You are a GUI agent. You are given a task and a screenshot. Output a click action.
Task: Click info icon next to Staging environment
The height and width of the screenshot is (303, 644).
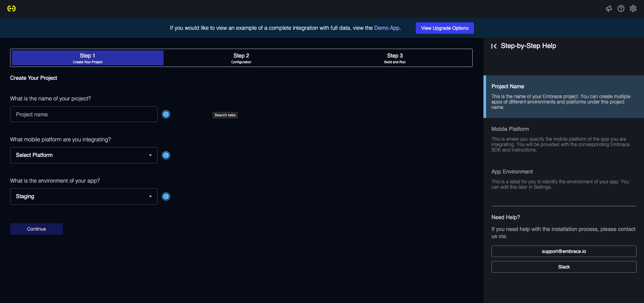click(166, 196)
